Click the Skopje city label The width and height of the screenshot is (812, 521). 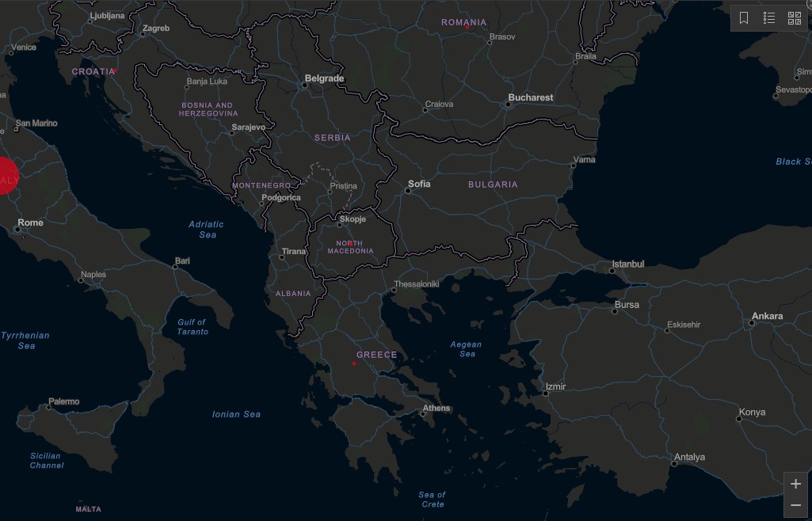(x=353, y=219)
